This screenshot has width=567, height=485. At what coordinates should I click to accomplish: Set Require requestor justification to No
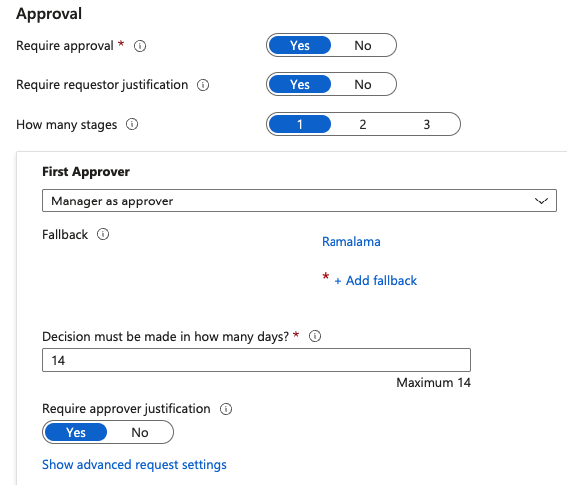(363, 85)
